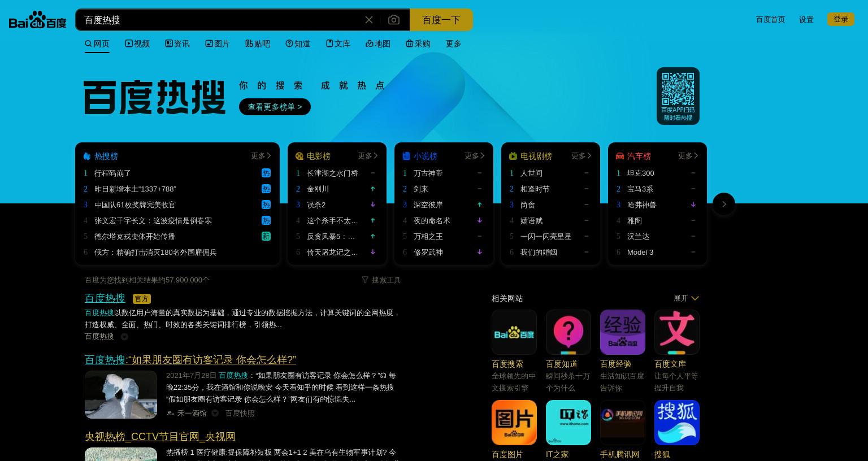Click the 官方 badge next to 百度热搜

point(142,299)
